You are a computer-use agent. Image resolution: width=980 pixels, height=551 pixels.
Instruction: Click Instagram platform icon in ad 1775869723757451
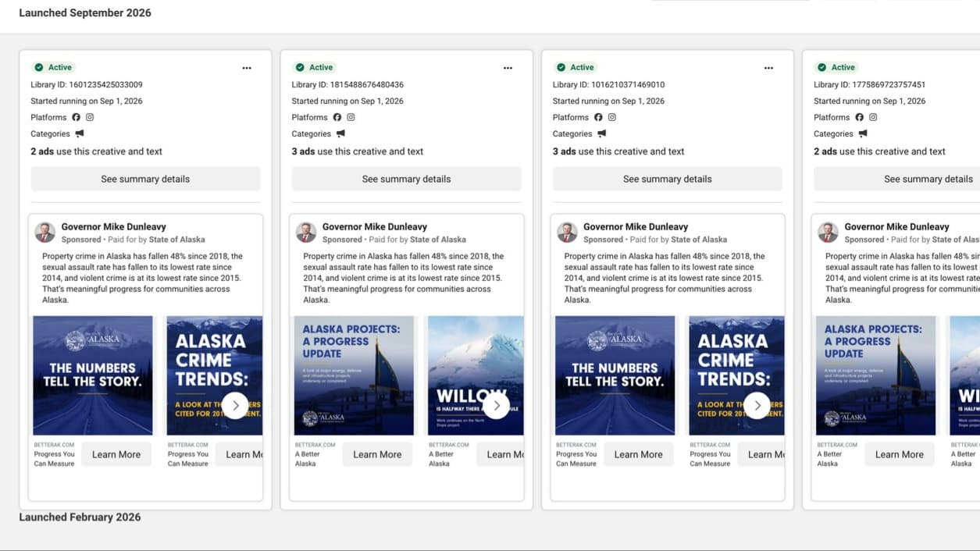(872, 117)
